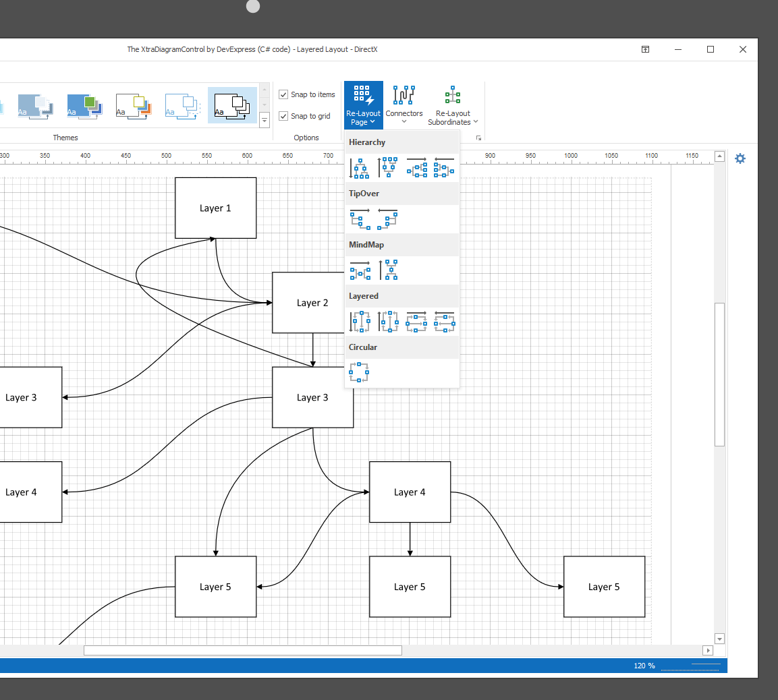Choose TipOver right-to-left layout
This screenshot has width=778, height=700.
(x=387, y=220)
